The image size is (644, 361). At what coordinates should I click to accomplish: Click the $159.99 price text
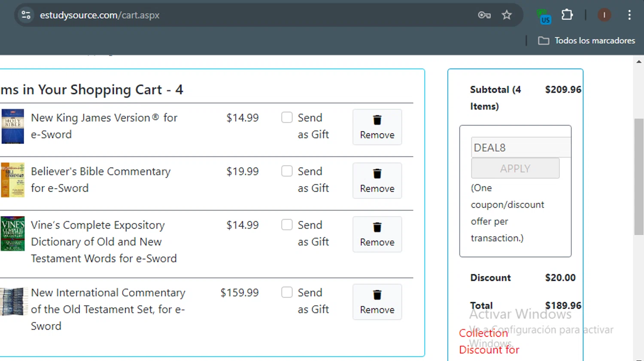tap(240, 292)
